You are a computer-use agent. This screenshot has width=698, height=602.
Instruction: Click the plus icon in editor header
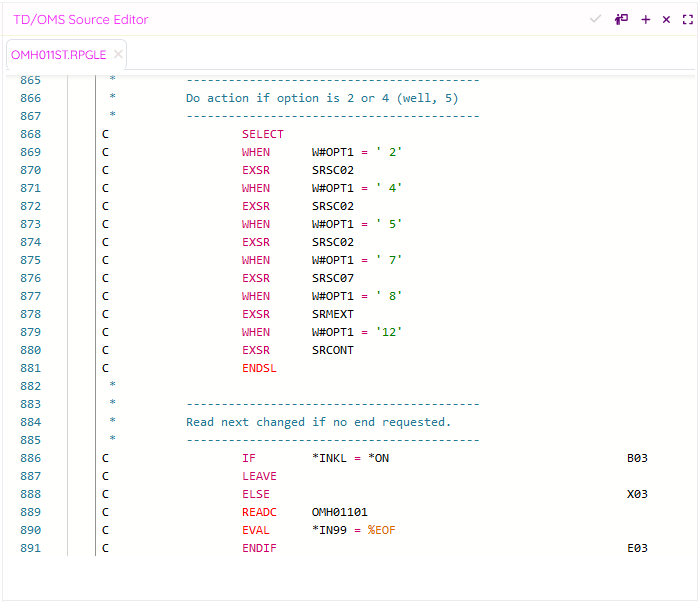645,19
